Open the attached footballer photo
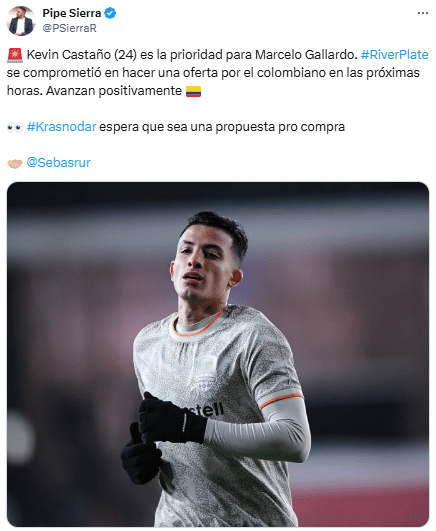Screen dimensions: 436x531 (218, 354)
